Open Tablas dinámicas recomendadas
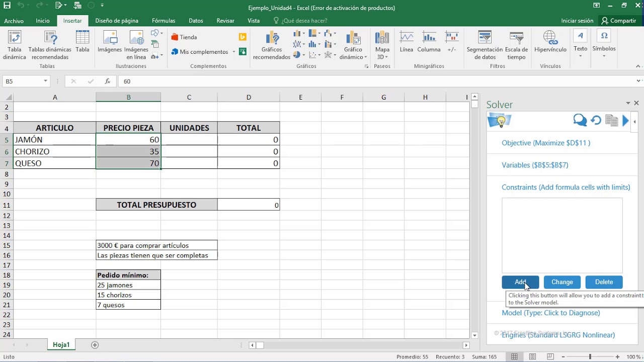Viewport: 644px width, 362px height. coord(50,45)
